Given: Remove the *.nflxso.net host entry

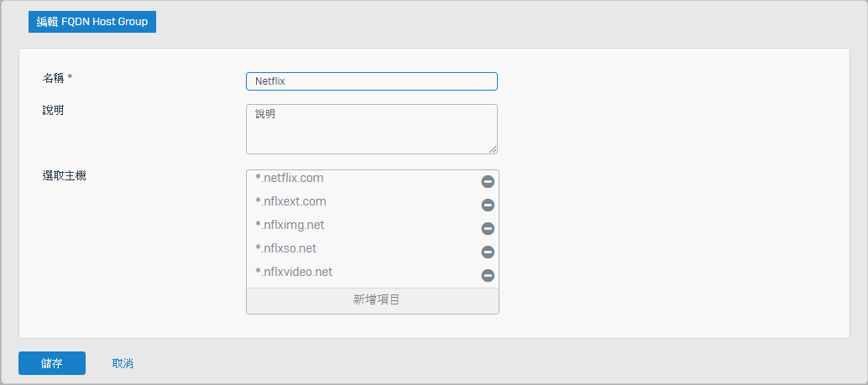Looking at the screenshot, I should [488, 252].
